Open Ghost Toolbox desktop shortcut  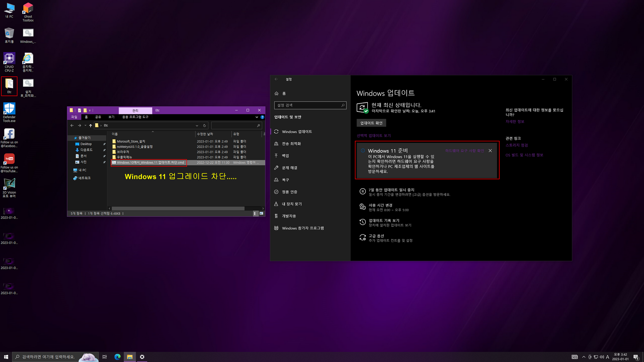(28, 12)
